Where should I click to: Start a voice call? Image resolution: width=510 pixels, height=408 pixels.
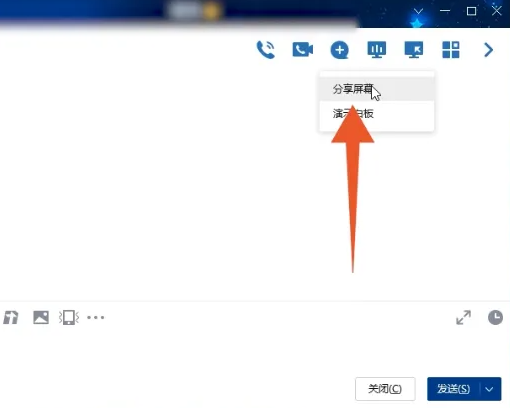coord(266,50)
